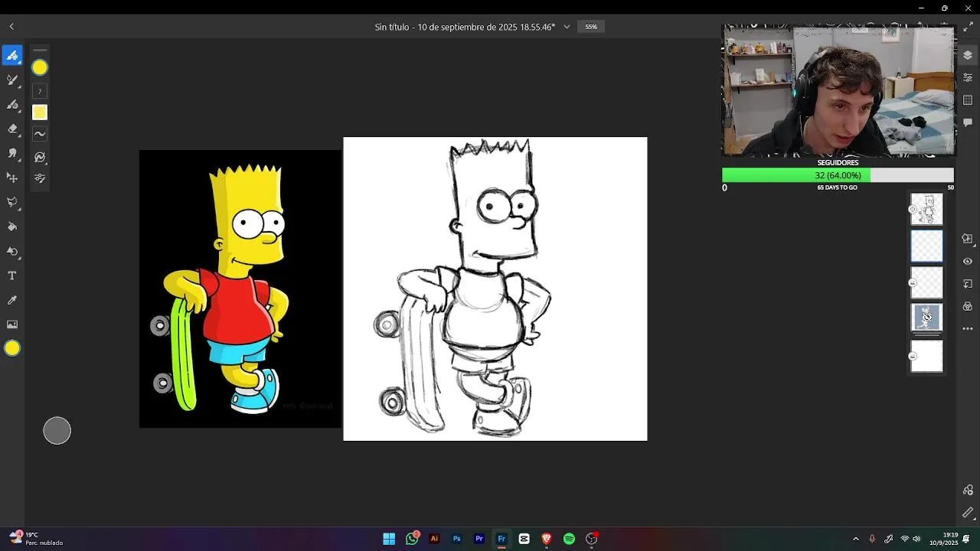This screenshot has height=551, width=980.
Task: Open Adobe Photoshop from the taskbar
Action: pyautogui.click(x=456, y=539)
